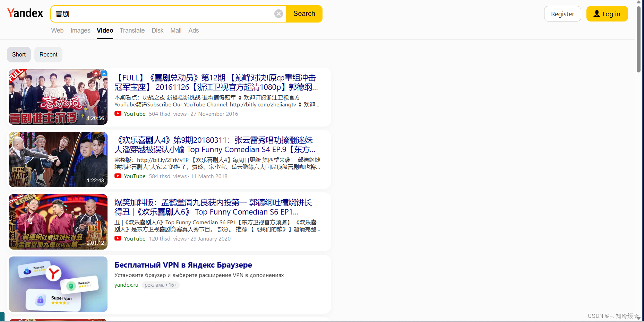Click the yandex.ru ad source link

click(126, 285)
